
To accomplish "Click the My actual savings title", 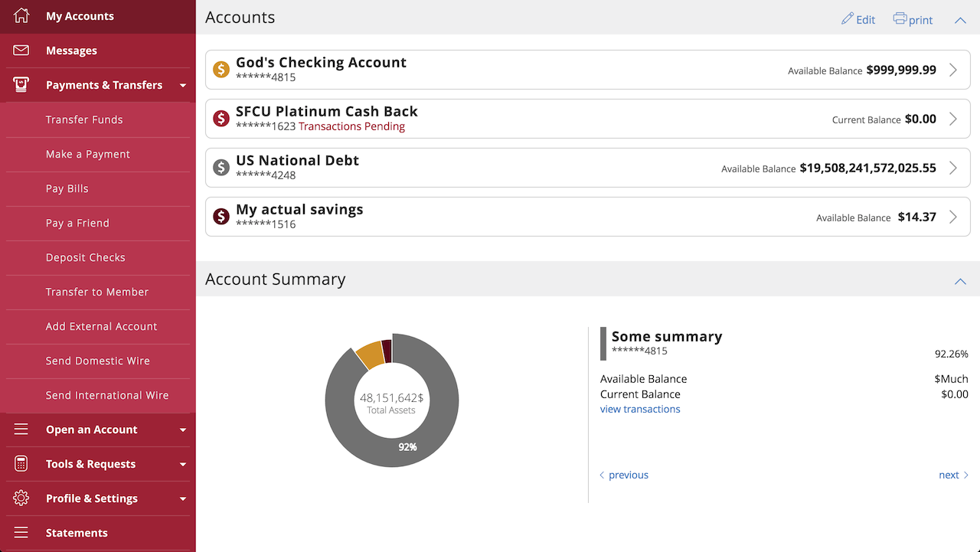I will click(x=299, y=210).
